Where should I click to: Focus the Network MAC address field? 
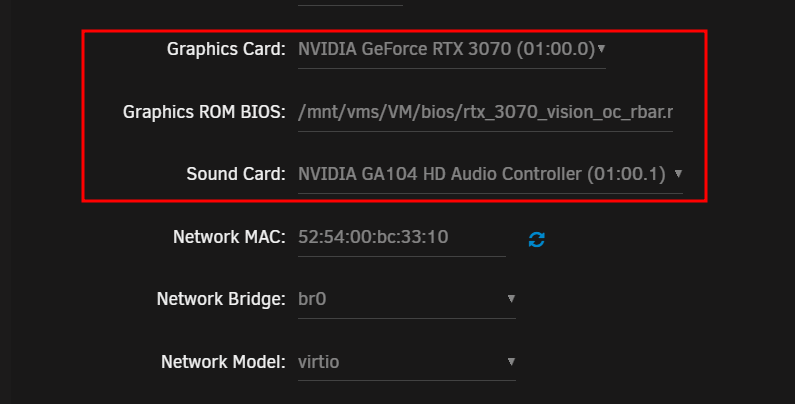pyautogui.click(x=402, y=237)
